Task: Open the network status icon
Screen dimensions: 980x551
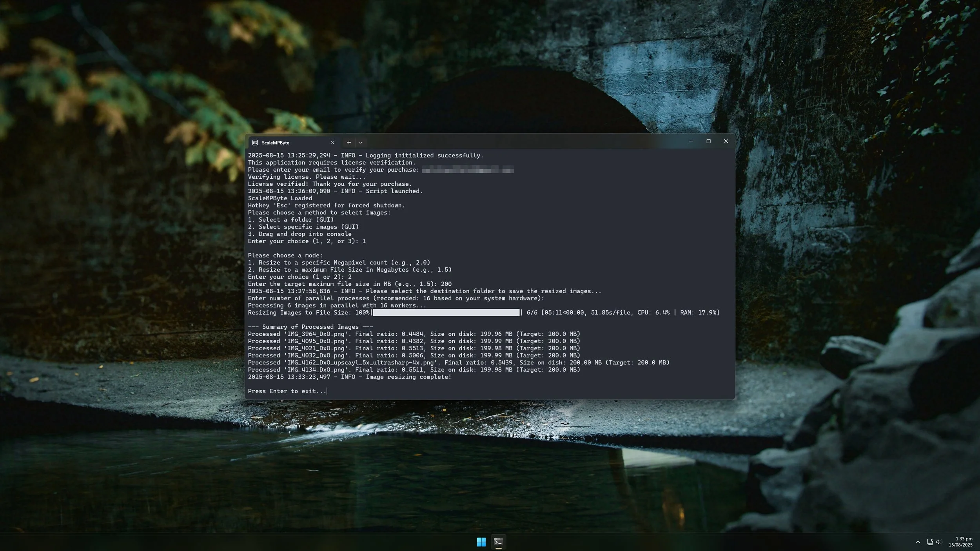Action: point(929,542)
